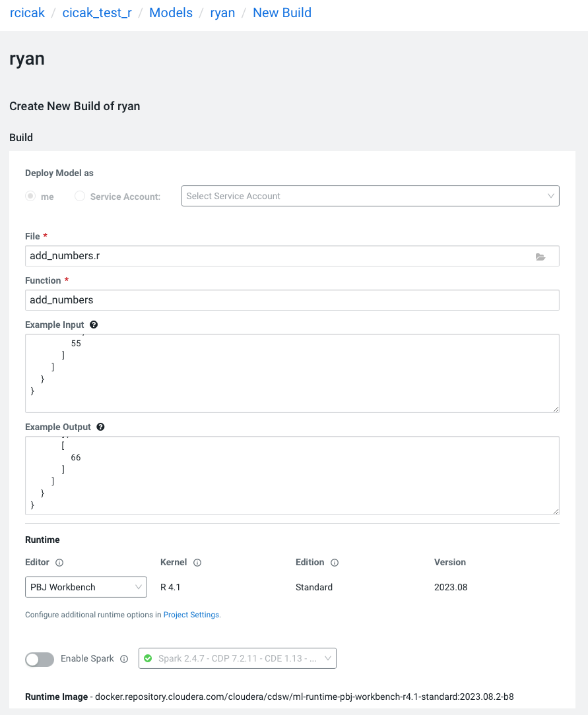This screenshot has width=588, height=715.
Task: Click the Example Input resize handle
Action: [556, 409]
